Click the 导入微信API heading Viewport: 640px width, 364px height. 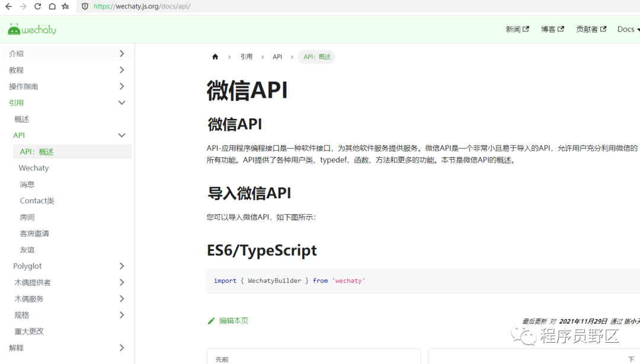tap(249, 193)
